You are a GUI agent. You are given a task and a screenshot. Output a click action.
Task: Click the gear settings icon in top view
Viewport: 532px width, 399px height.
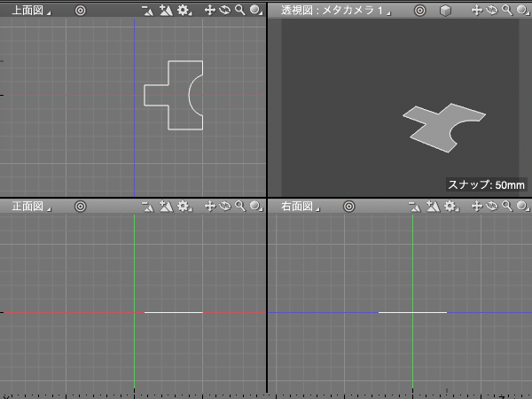(x=184, y=11)
